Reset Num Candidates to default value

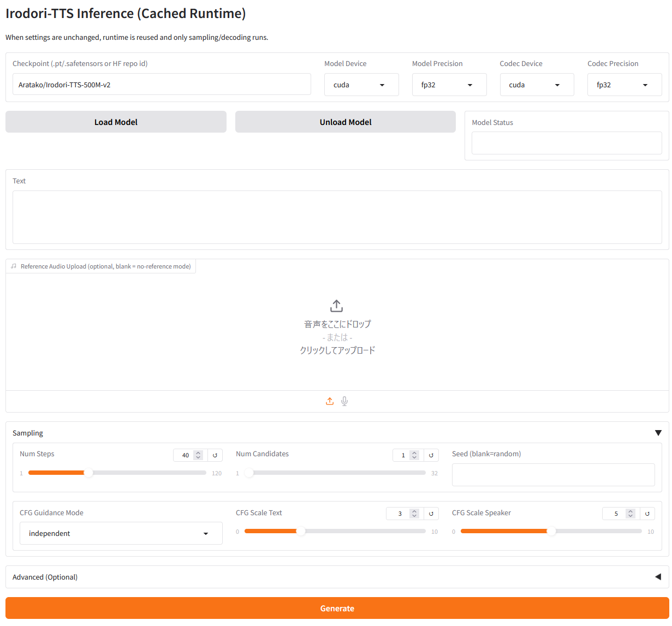click(x=431, y=455)
